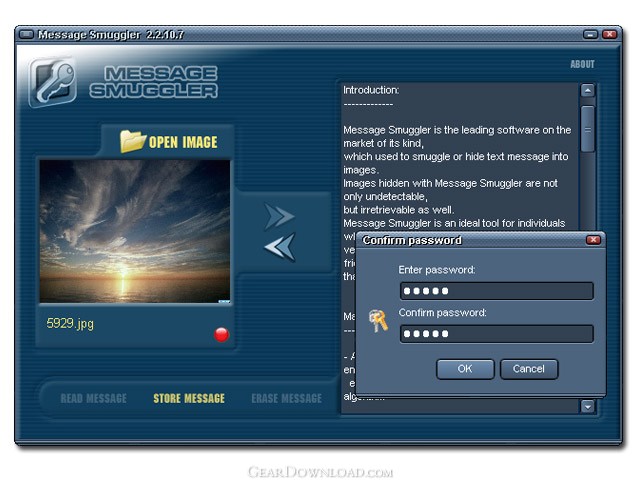The width and height of the screenshot is (640, 480).
Task: Click the sunset image preview thumbnail
Action: (135, 231)
